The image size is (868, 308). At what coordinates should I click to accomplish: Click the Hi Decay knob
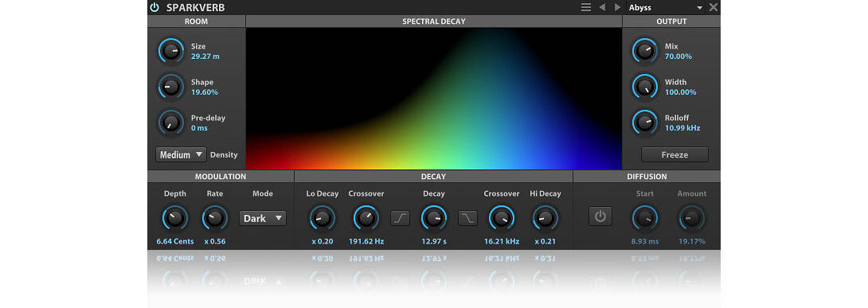click(545, 218)
